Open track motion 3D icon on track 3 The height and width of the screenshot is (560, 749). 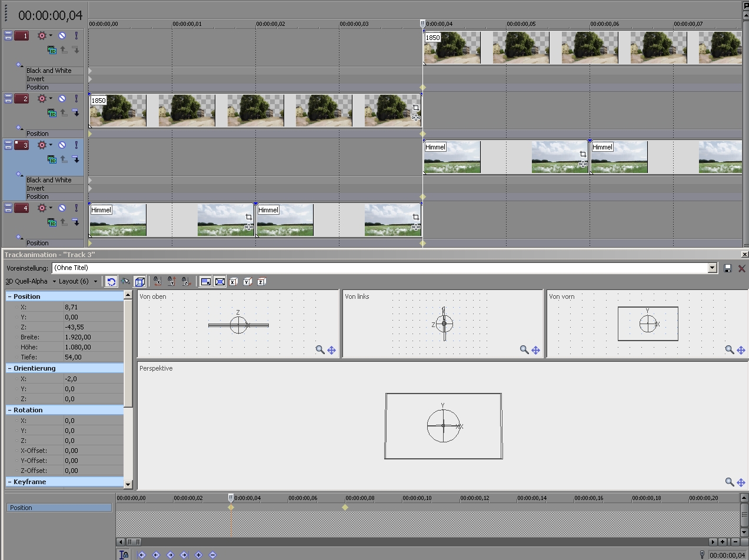(x=52, y=159)
